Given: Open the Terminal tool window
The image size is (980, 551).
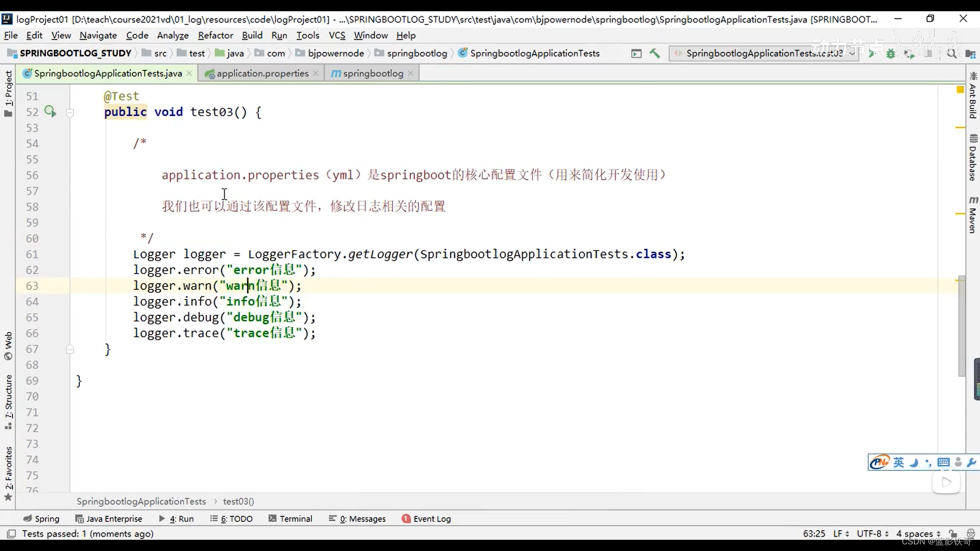Looking at the screenshot, I should point(290,518).
